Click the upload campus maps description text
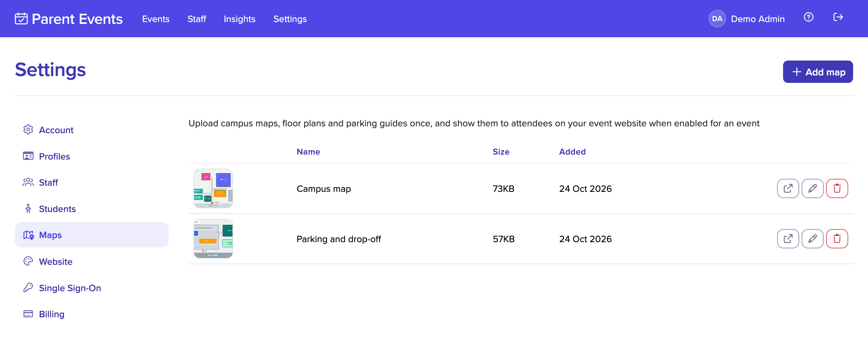Screen dimensions: 868x339 click(474, 123)
